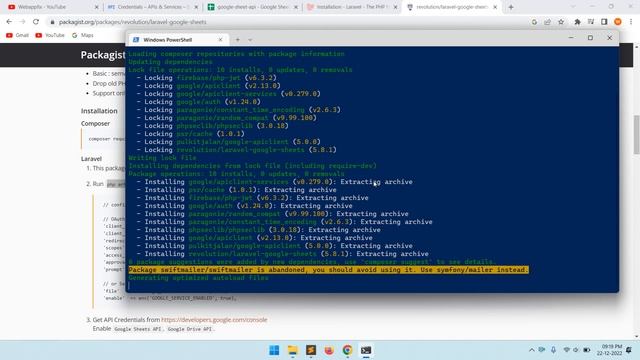Open Windows Terminal from taskbar

(366, 350)
